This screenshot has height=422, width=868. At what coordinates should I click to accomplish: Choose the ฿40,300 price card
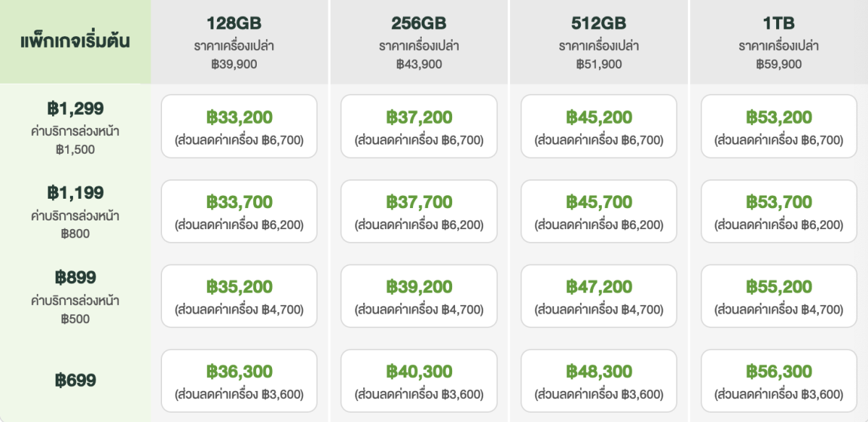pos(419,381)
